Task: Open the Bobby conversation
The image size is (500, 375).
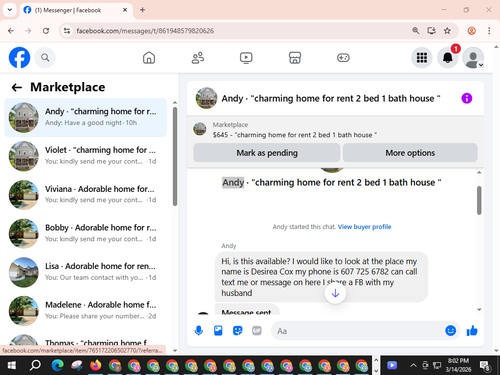Action: 86,233
